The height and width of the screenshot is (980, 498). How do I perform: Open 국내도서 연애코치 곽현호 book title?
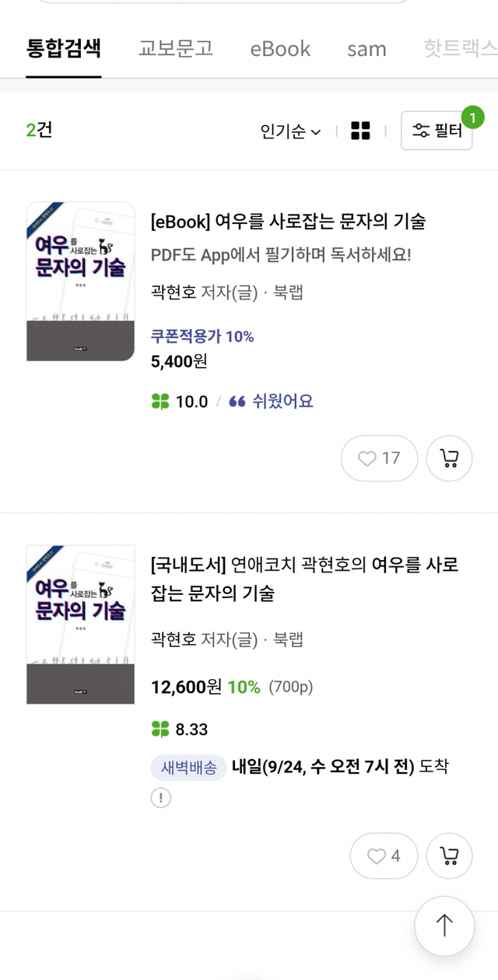304,579
